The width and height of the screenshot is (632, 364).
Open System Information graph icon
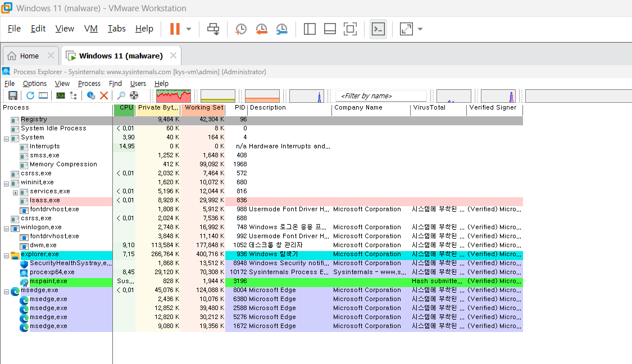61,95
